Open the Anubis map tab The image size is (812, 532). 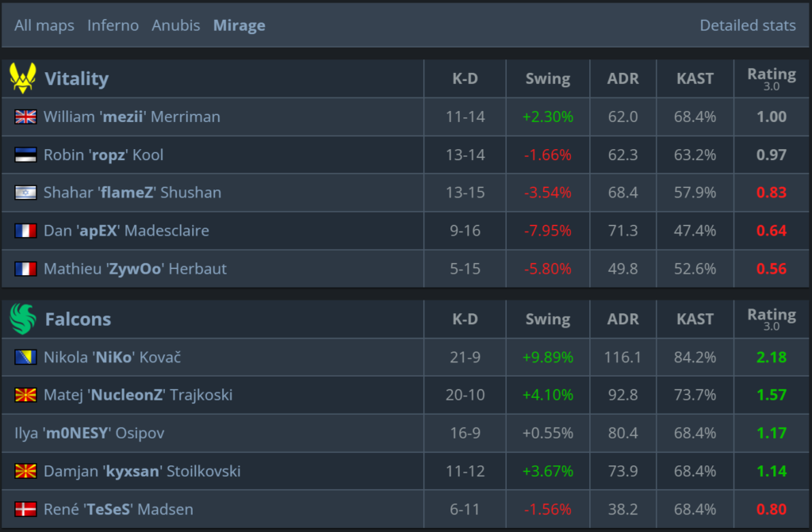tap(176, 25)
